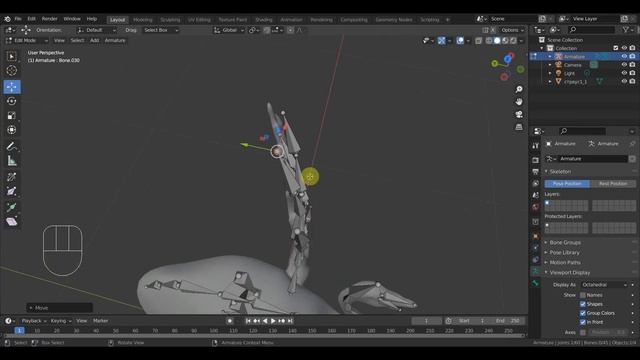Open the Bone properties tab

536,283
